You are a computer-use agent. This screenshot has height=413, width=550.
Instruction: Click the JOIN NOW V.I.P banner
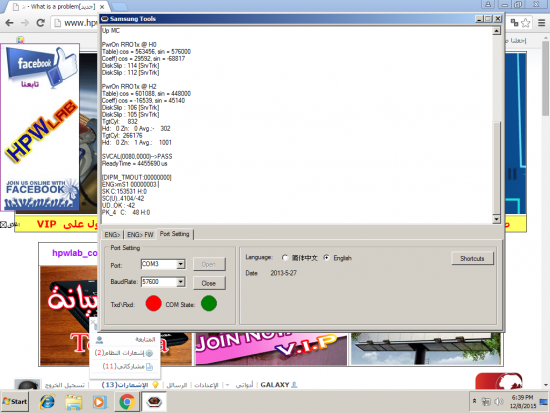coord(271,349)
